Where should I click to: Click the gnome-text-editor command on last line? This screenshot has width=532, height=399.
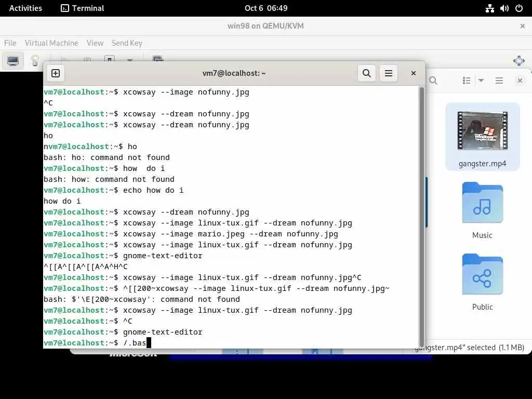tap(163, 332)
